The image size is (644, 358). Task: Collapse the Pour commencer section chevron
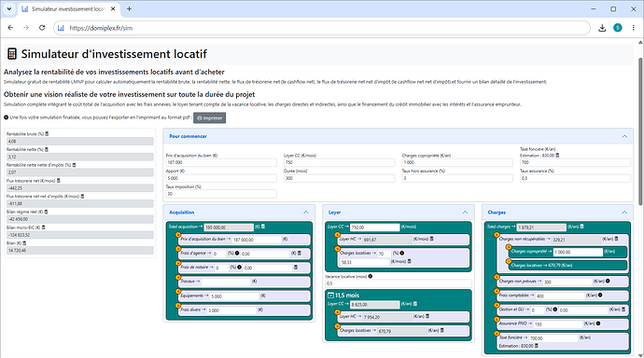624,136
